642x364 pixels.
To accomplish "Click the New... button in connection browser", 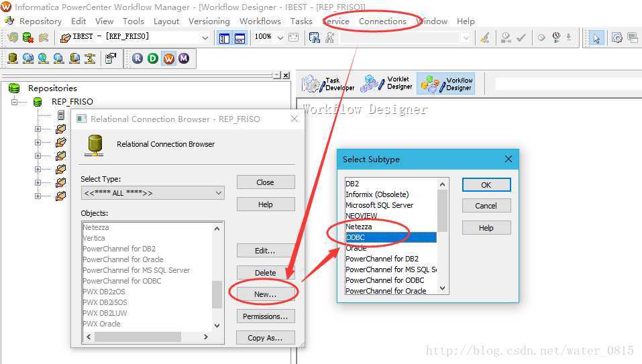I will coord(265,294).
